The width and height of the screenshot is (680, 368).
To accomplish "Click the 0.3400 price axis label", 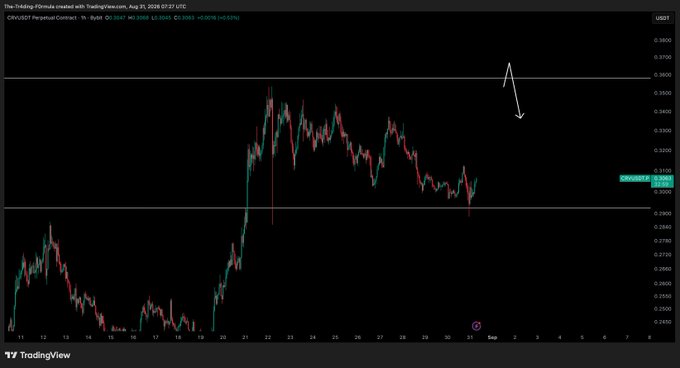I will 662,112.
